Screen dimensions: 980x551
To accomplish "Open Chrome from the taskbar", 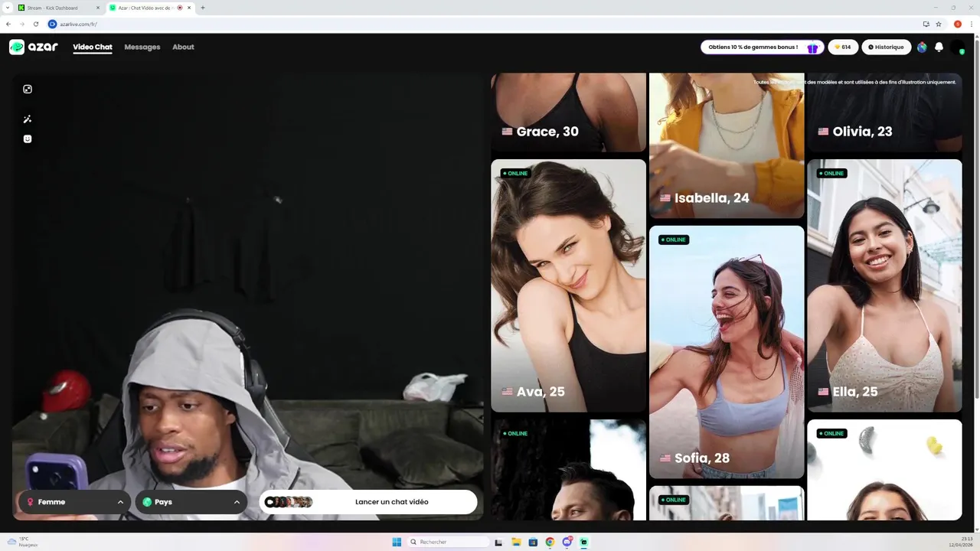I will click(x=550, y=542).
